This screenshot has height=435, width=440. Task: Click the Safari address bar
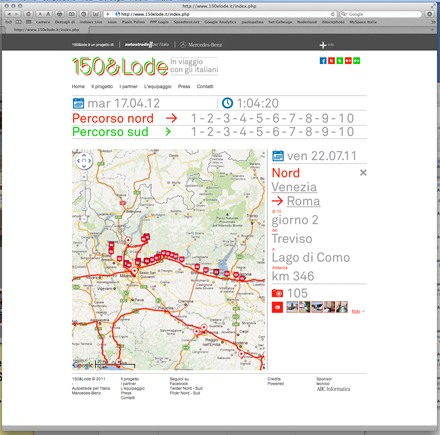click(x=220, y=14)
